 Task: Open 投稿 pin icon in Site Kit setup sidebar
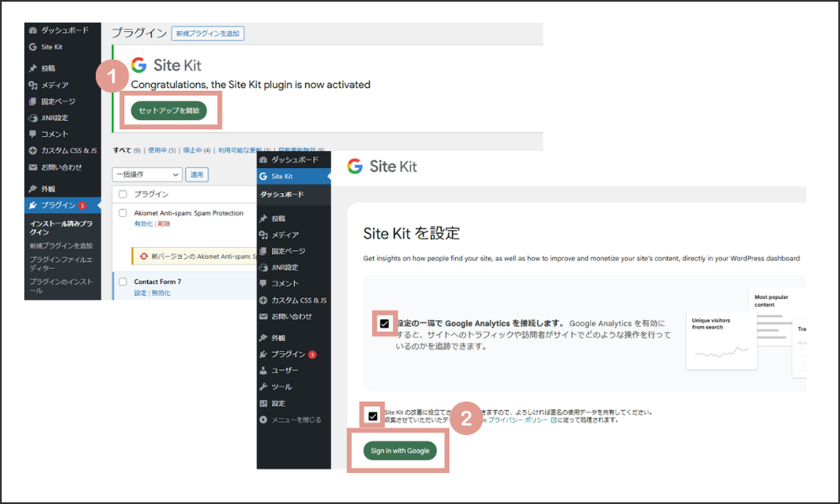(263, 218)
